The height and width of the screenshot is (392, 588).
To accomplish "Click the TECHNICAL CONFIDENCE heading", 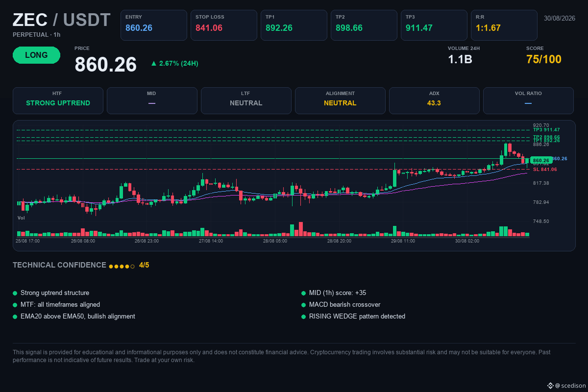I will 60,265.
